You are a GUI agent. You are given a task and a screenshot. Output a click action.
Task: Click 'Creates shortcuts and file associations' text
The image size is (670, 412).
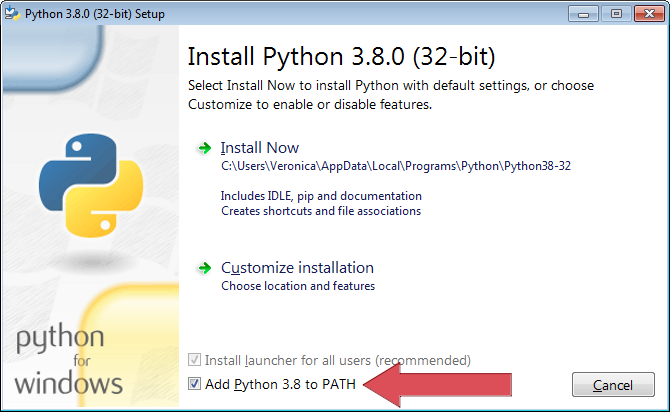(x=321, y=211)
